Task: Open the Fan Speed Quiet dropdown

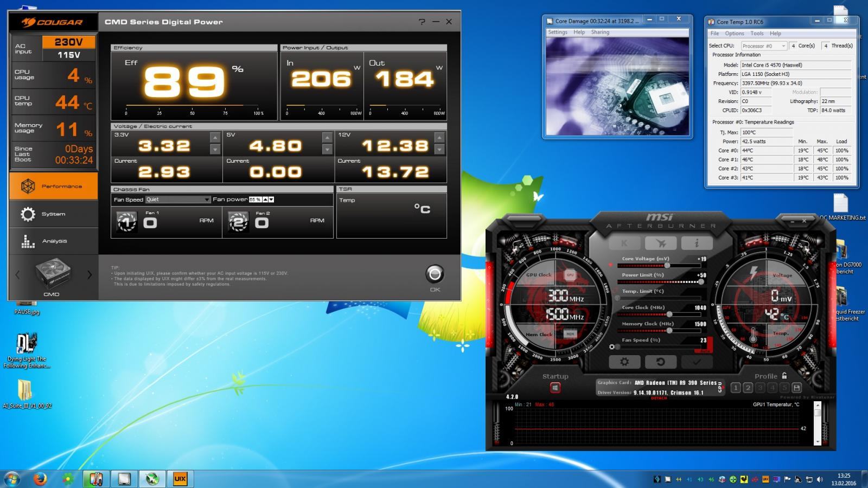Action: click(177, 200)
